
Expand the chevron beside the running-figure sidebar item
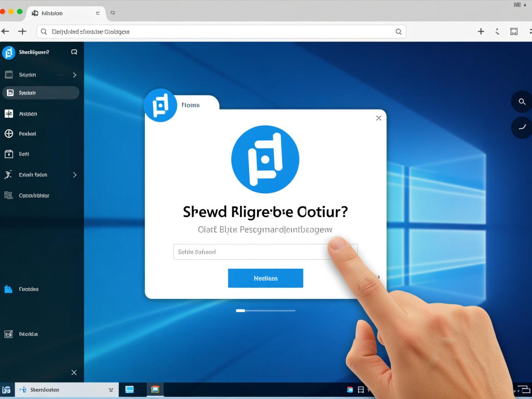[x=74, y=175]
